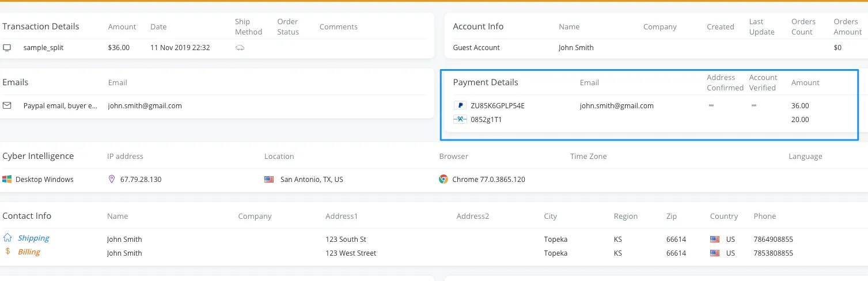The width and height of the screenshot is (868, 281).
Task: Click the US flag beside San Antonio
Action: [x=269, y=180]
